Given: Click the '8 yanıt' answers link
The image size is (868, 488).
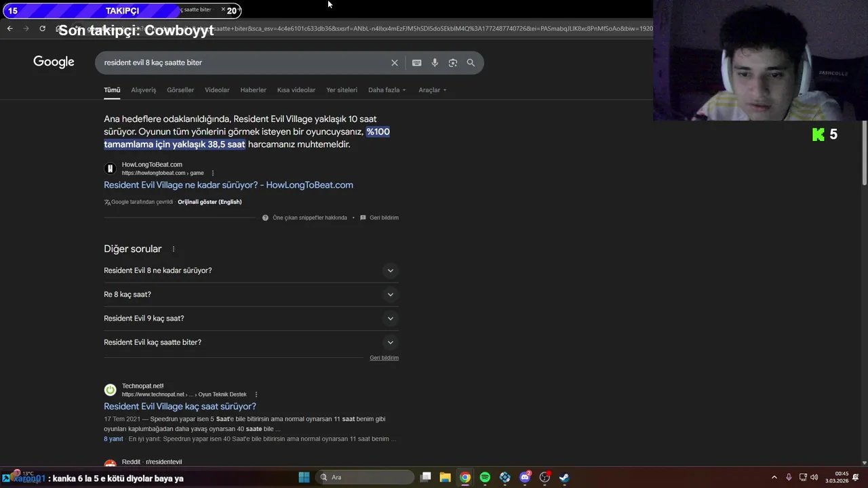Looking at the screenshot, I should click(113, 439).
